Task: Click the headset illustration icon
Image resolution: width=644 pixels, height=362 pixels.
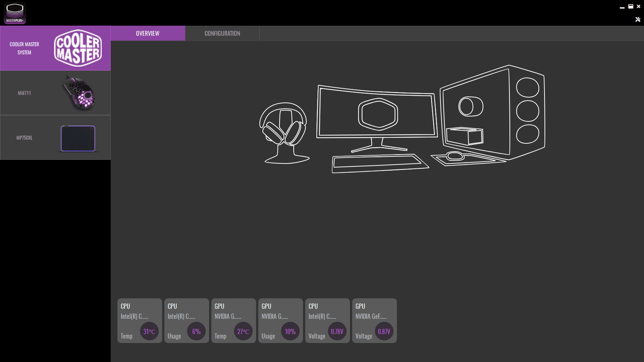Action: [x=284, y=133]
